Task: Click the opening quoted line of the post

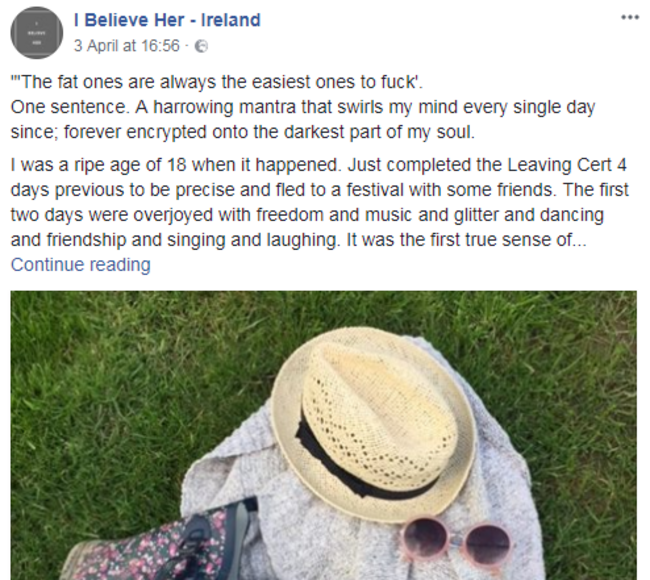Action: pyautogui.click(x=217, y=82)
